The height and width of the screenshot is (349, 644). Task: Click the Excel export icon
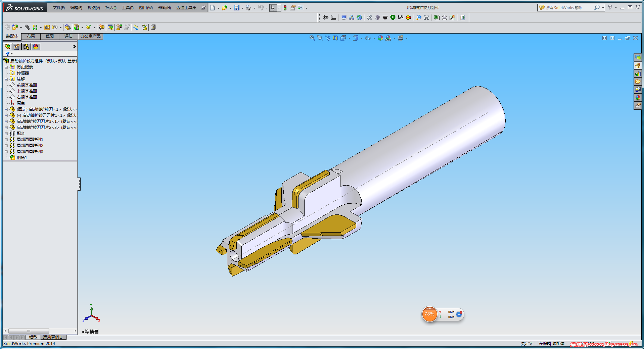(436, 17)
